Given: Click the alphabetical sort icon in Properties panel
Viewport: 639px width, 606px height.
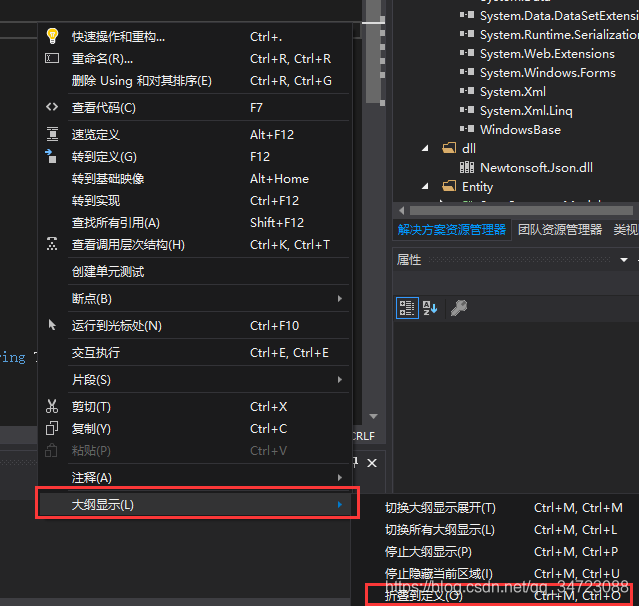Looking at the screenshot, I should (x=430, y=308).
